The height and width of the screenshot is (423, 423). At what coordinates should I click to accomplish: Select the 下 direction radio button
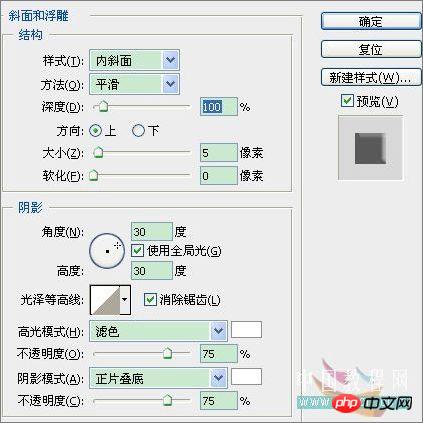pyautogui.click(x=138, y=131)
